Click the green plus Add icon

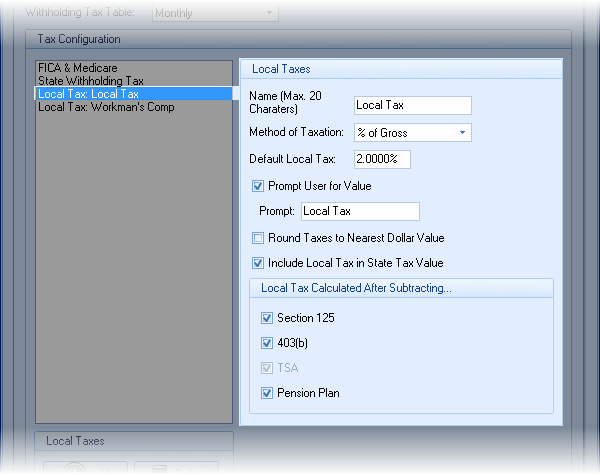tap(75, 470)
